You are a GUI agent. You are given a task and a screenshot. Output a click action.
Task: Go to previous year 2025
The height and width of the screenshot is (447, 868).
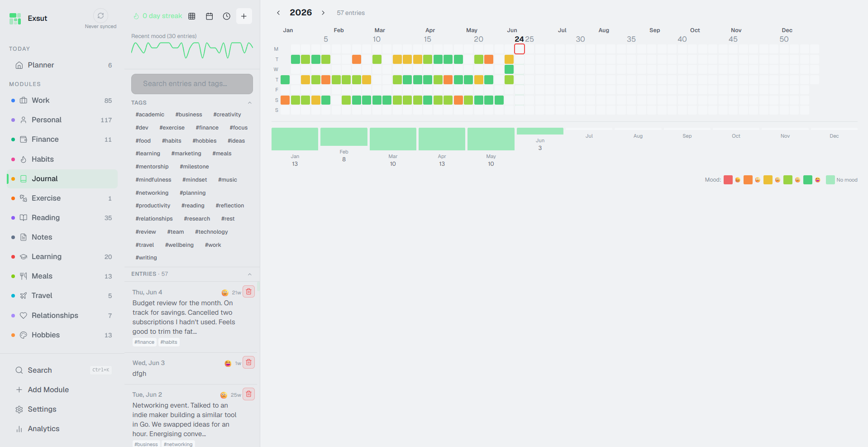click(x=278, y=13)
